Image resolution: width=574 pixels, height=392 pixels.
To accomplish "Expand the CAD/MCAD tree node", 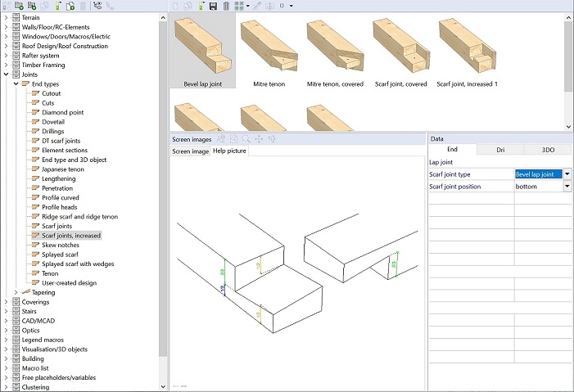I will pyautogui.click(x=6, y=321).
